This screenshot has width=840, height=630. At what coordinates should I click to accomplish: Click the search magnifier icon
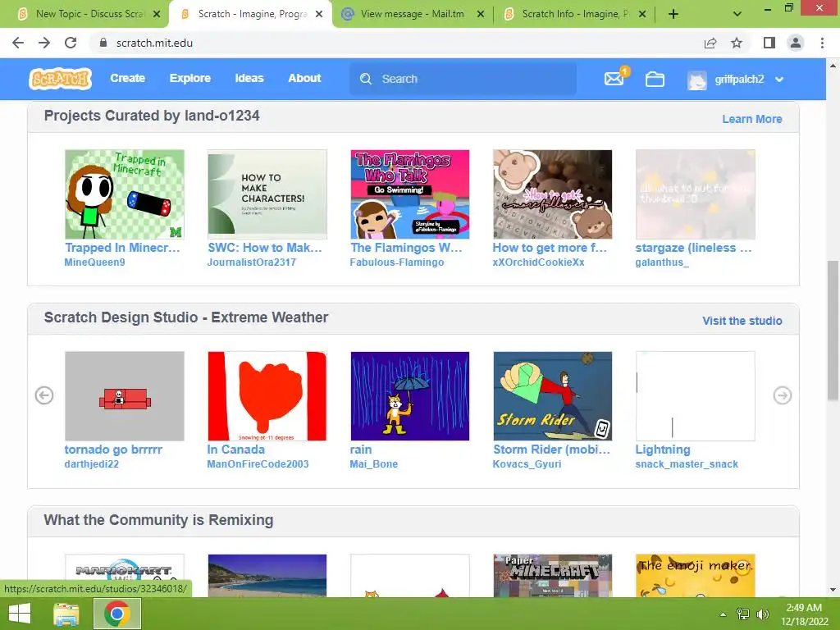tap(366, 79)
